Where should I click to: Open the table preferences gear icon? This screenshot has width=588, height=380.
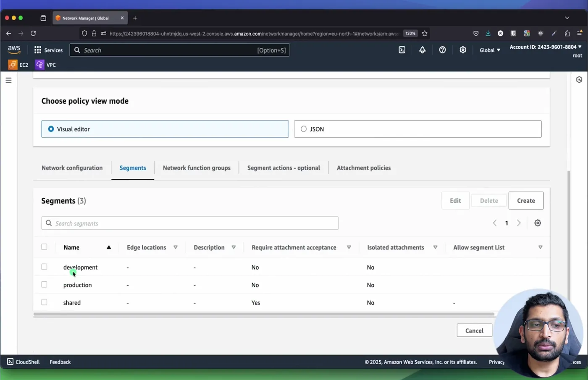tap(538, 223)
